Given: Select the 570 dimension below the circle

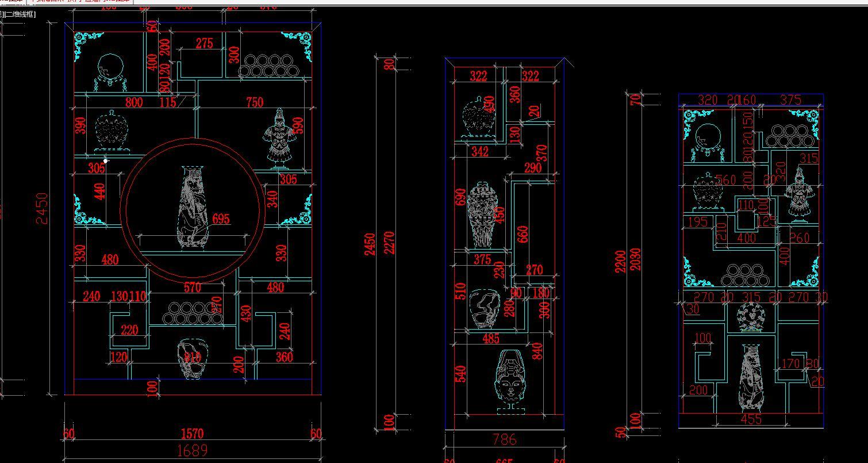Looking at the screenshot, I should (x=192, y=287).
